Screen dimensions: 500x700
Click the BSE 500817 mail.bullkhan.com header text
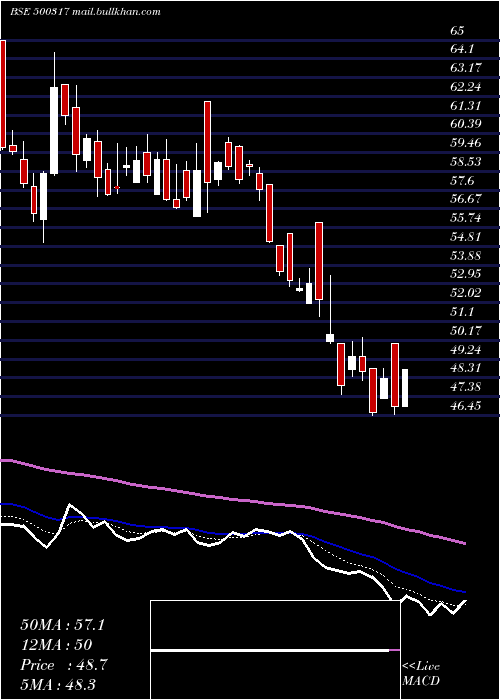[x=85, y=12]
